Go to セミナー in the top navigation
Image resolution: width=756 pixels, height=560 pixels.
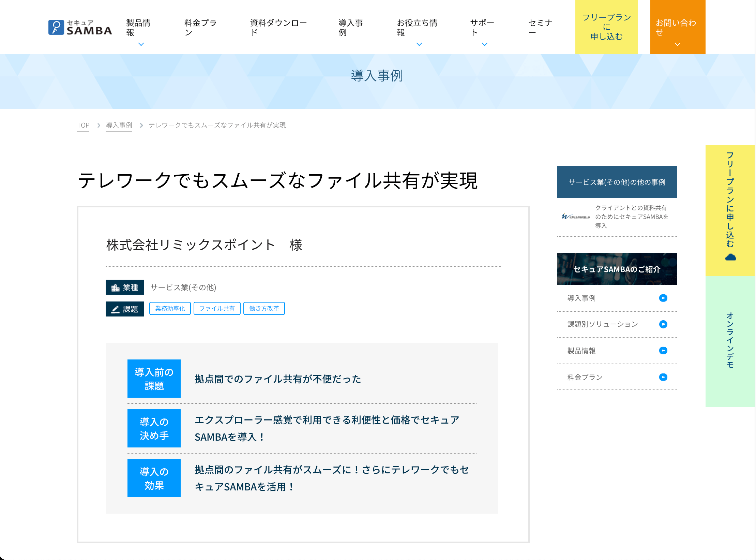(540, 28)
